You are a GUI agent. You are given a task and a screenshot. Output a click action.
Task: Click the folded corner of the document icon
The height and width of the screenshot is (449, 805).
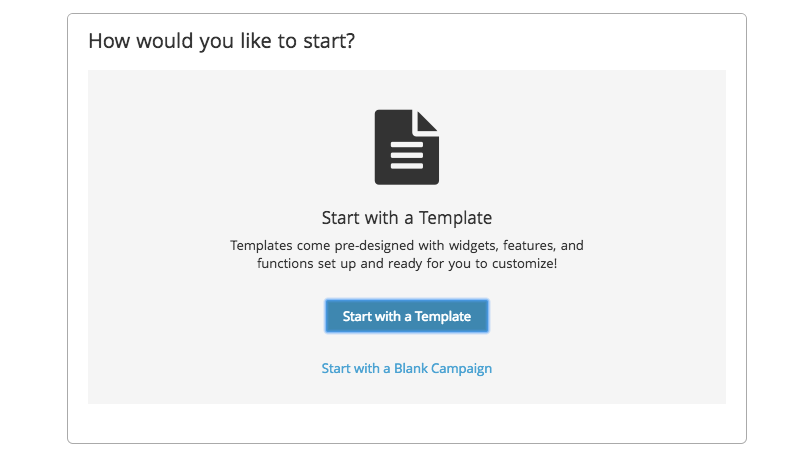pos(428,120)
